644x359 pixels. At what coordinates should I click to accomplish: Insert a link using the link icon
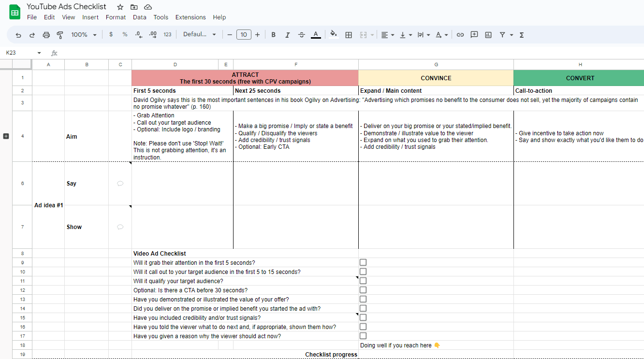tap(460, 34)
